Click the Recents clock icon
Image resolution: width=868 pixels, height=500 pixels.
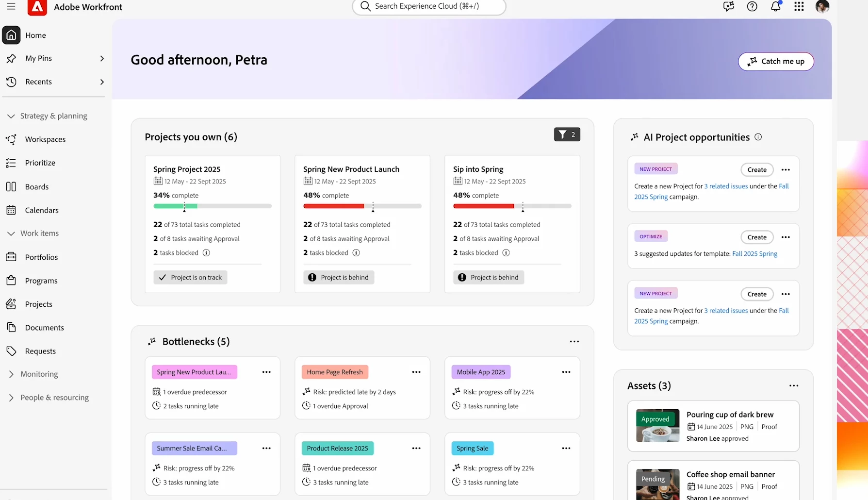11,82
